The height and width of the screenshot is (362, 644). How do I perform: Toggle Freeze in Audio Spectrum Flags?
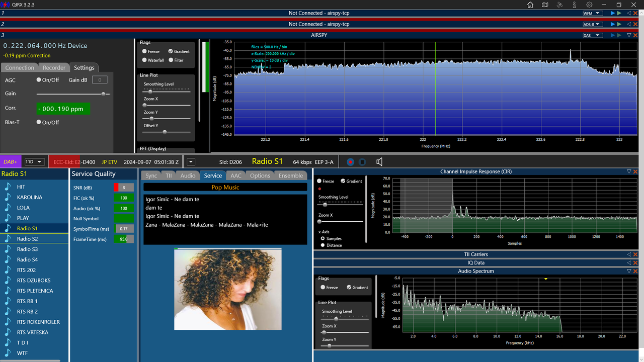point(323,288)
